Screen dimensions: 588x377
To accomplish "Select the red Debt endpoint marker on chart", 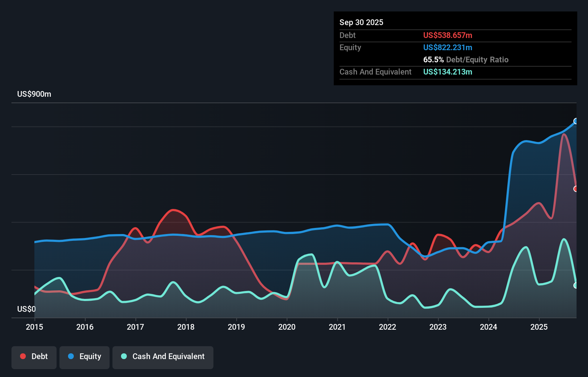I will 576,188.
